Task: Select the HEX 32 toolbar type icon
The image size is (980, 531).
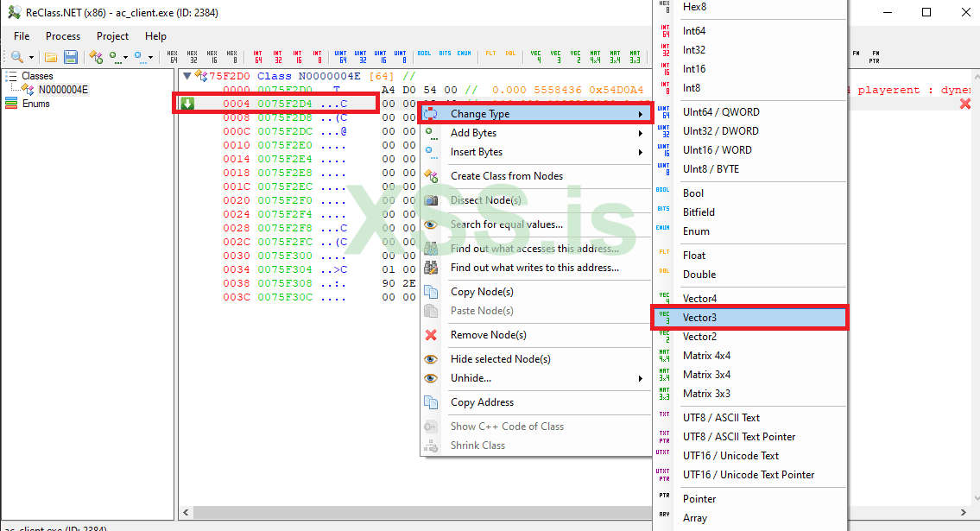Action: [193, 57]
